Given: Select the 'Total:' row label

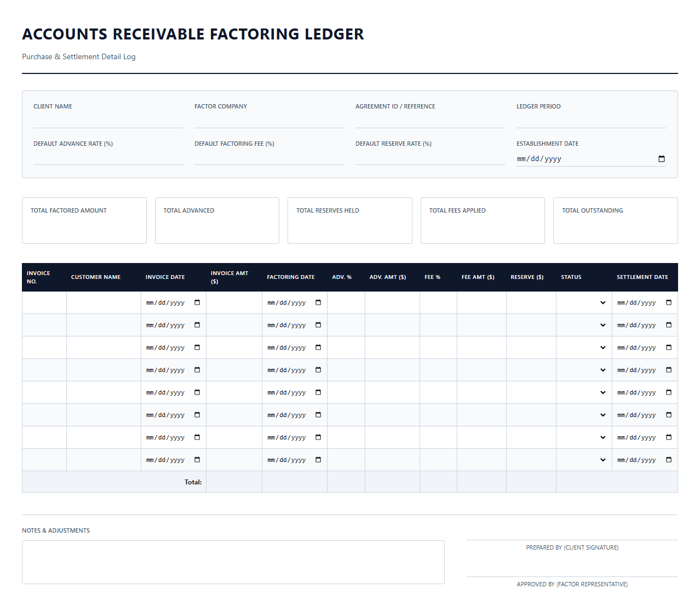Looking at the screenshot, I should click(193, 482).
